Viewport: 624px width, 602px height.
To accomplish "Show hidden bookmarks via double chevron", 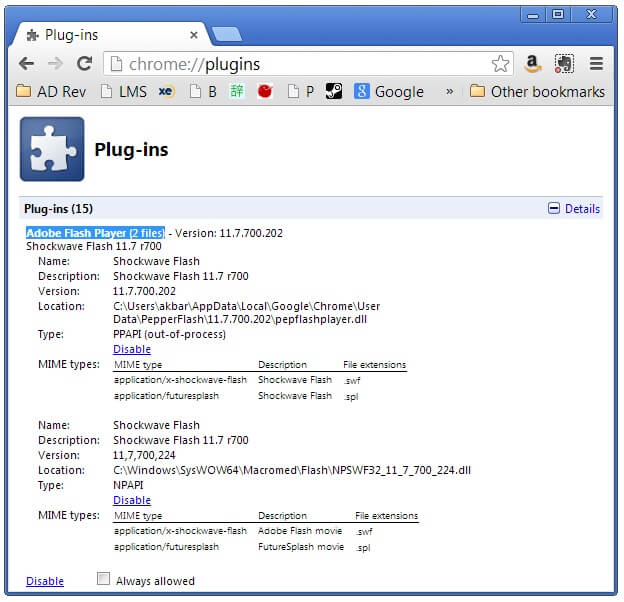I will pos(449,92).
